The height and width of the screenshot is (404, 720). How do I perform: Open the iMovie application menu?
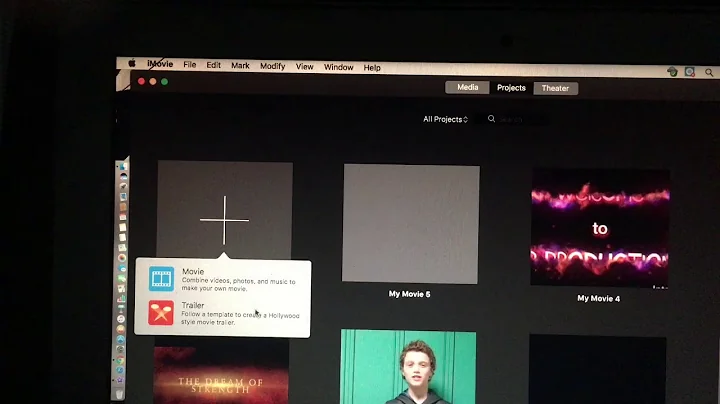coord(160,64)
